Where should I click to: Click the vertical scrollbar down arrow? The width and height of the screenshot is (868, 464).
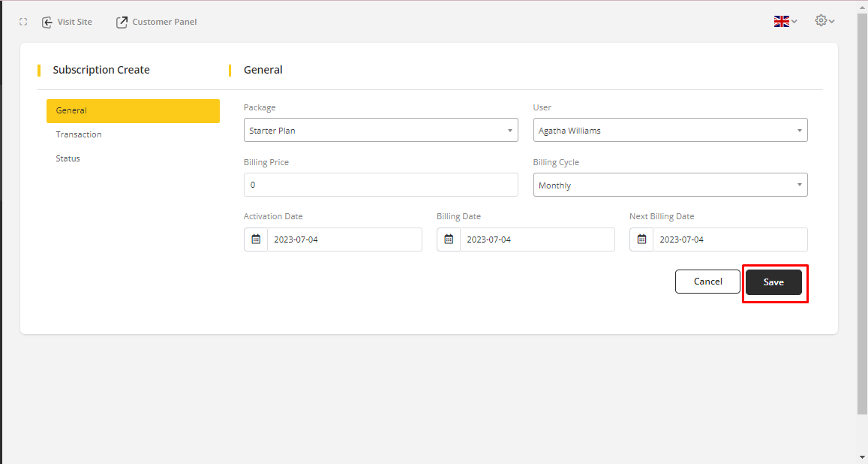click(862, 456)
